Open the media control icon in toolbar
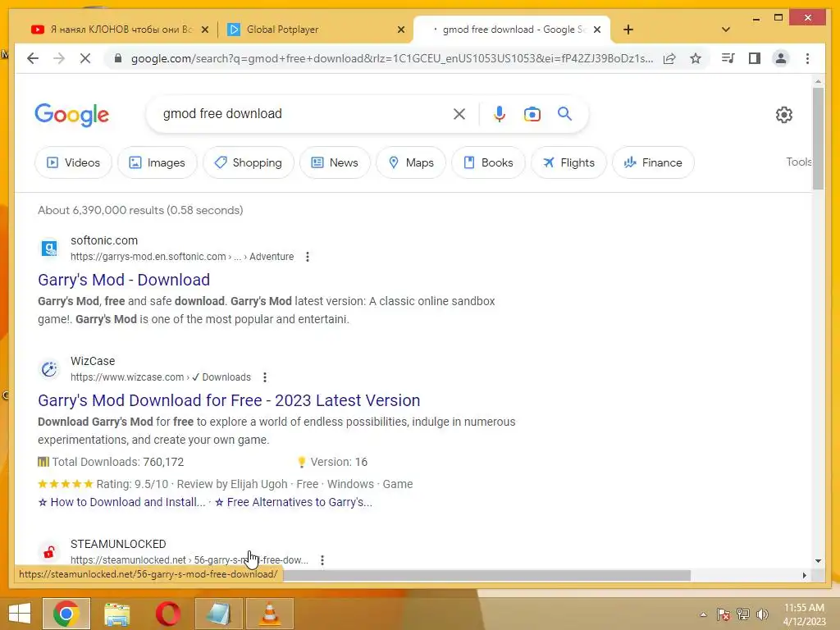Screen dimensions: 840x630 coord(728,58)
